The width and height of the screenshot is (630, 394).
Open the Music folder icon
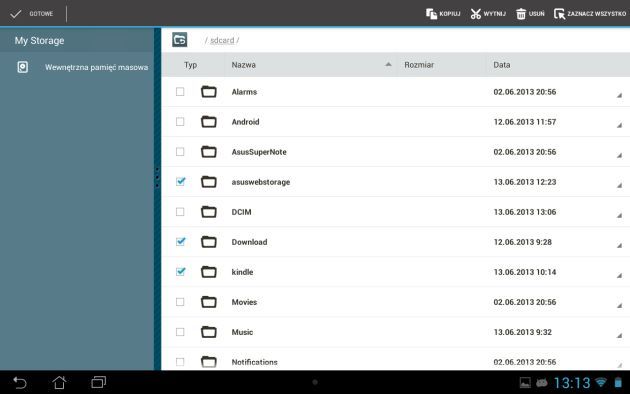pos(209,332)
